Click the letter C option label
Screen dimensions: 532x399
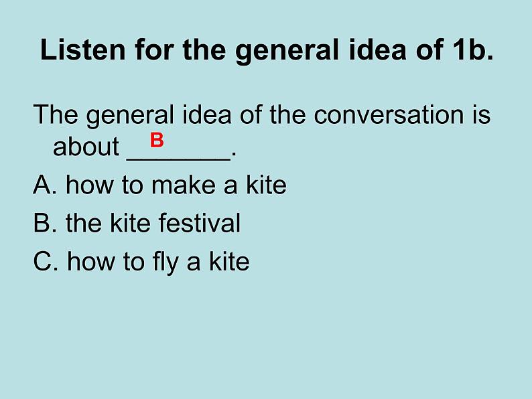point(46,261)
